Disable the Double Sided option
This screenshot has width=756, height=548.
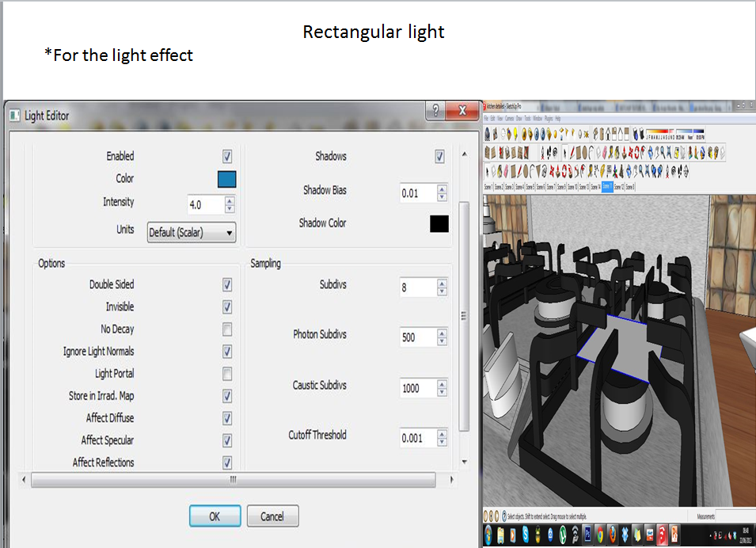point(227,285)
